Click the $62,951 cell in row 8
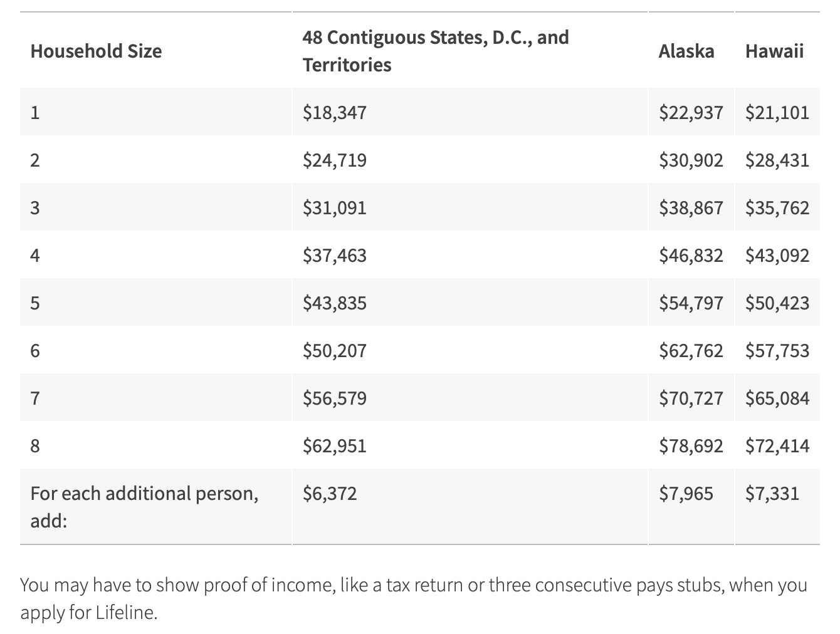Viewport: 840px width, 634px height. click(x=335, y=445)
